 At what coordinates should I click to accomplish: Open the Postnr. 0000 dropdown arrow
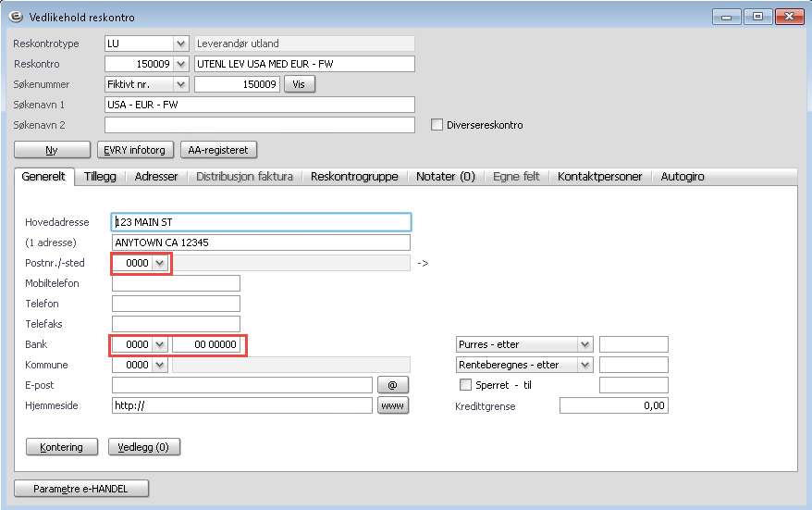point(160,263)
